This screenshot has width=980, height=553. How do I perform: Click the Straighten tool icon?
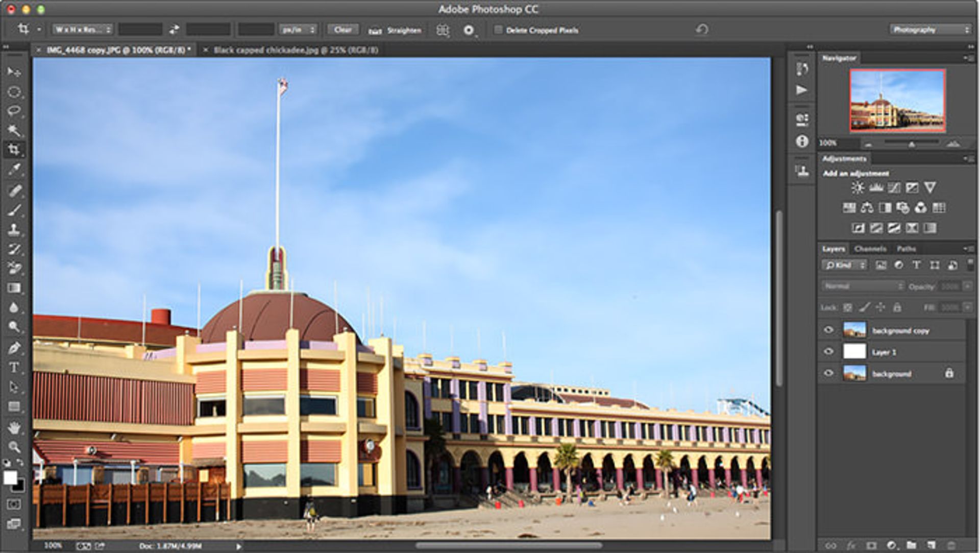[x=375, y=31]
